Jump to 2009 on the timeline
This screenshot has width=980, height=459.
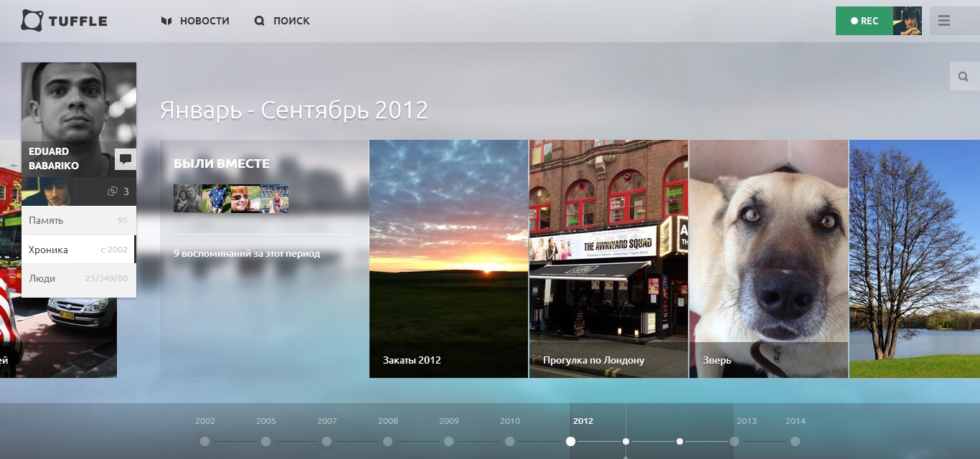(448, 441)
